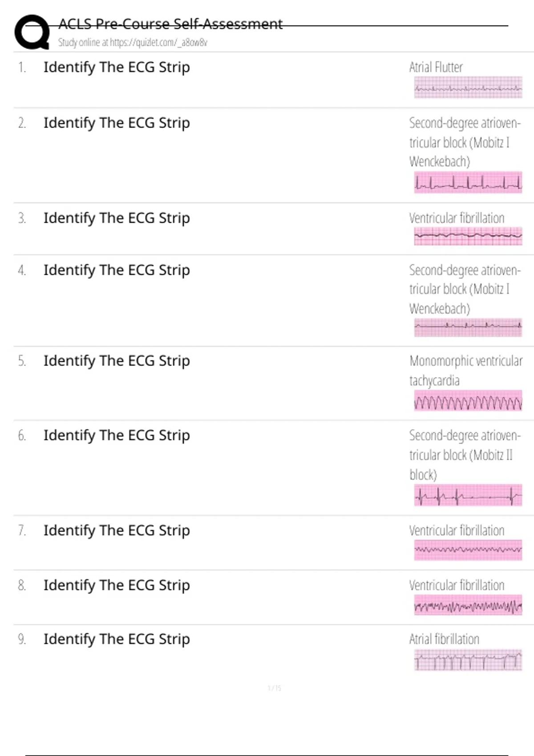534x756 pixels.
Task: Click the ECG strip thumbnail for item 2
Action: tap(468, 182)
